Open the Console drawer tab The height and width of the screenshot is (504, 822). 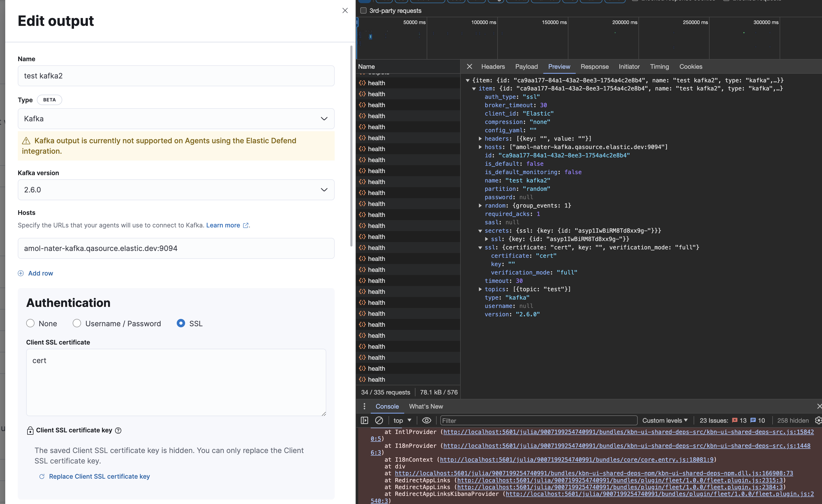387,406
